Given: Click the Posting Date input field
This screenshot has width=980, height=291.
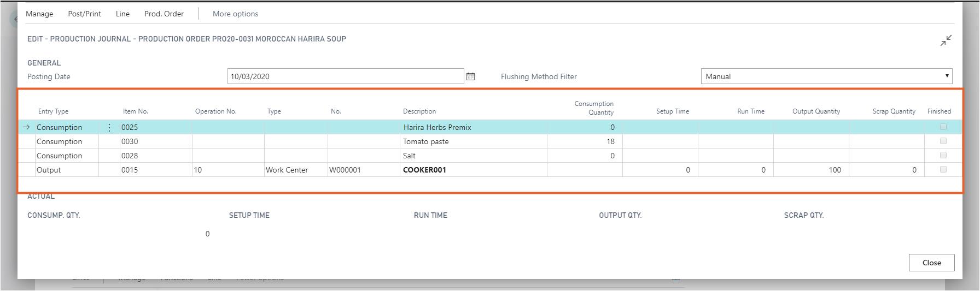Looking at the screenshot, I should pyautogui.click(x=345, y=76).
